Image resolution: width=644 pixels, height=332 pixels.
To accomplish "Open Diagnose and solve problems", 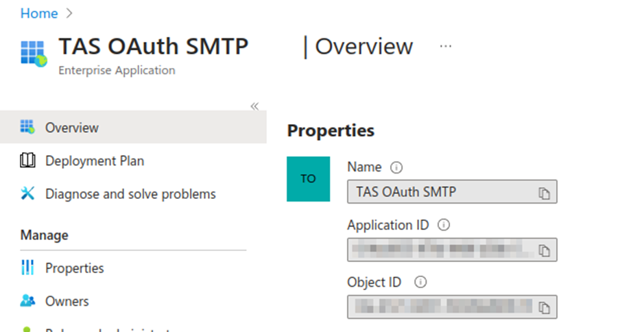I will click(x=130, y=194).
